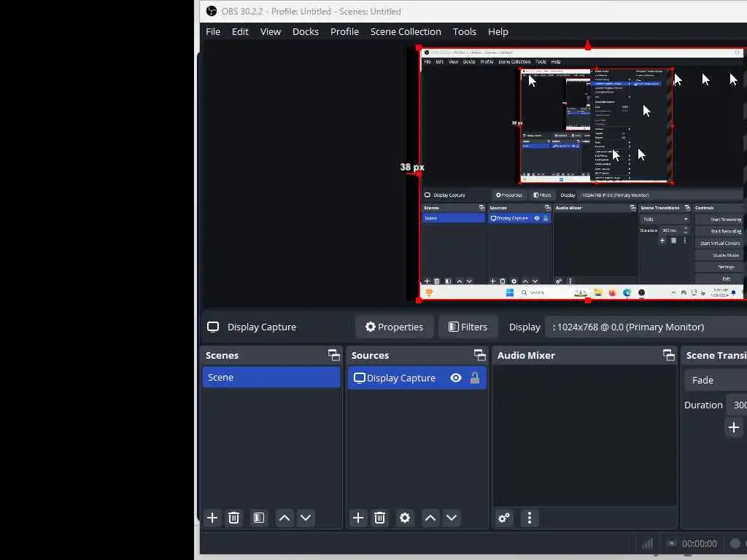Open the View menu

pyautogui.click(x=271, y=31)
